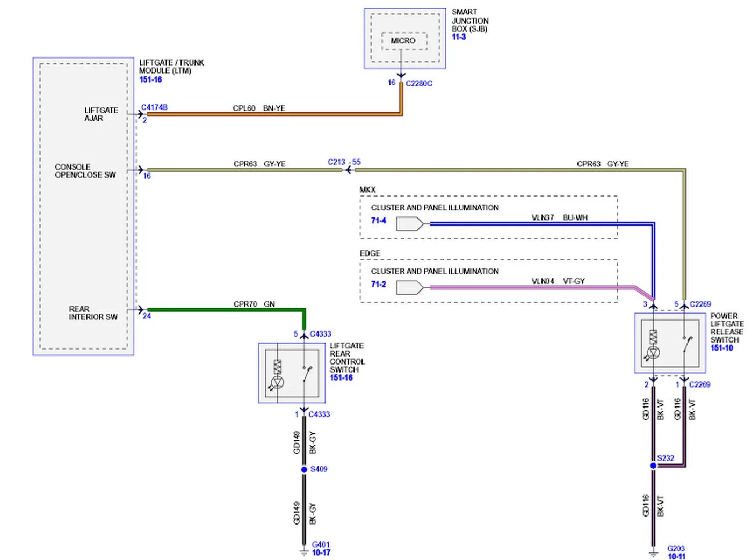752x560 pixels.
Task: Open the 71-2 page link in EDGE section
Action: coord(378,285)
